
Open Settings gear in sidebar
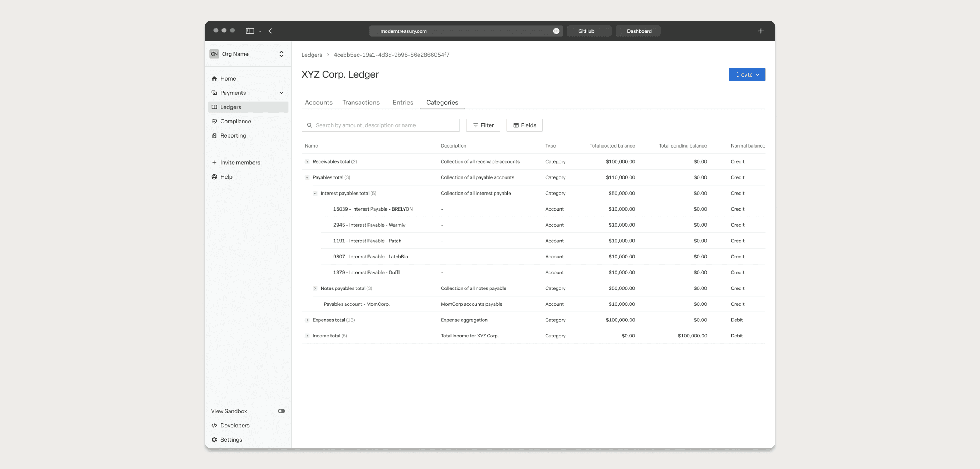point(214,439)
